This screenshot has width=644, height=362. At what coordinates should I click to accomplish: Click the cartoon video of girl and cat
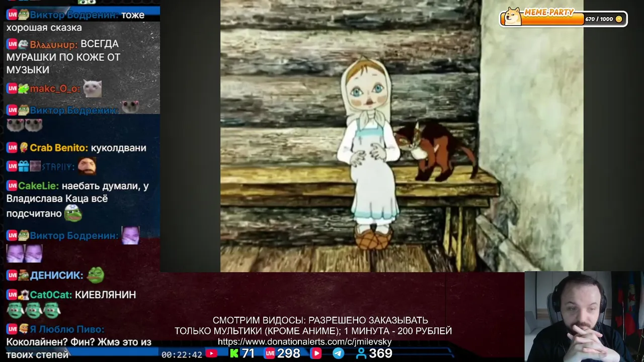click(401, 136)
